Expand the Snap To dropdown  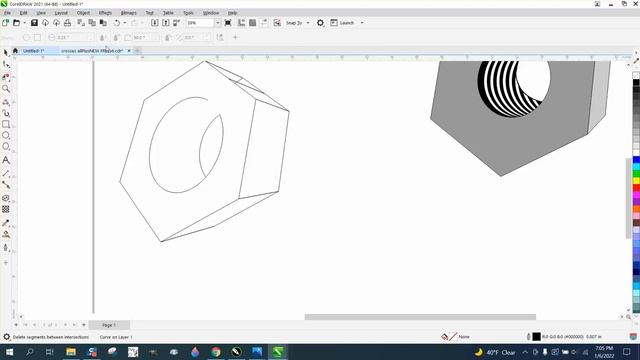pos(308,23)
